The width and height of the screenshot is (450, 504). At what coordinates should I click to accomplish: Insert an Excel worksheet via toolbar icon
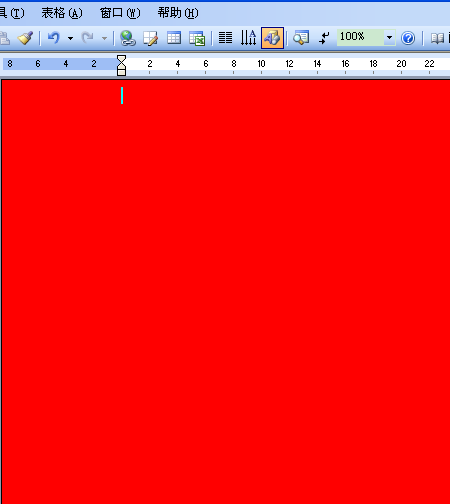[x=197, y=38]
